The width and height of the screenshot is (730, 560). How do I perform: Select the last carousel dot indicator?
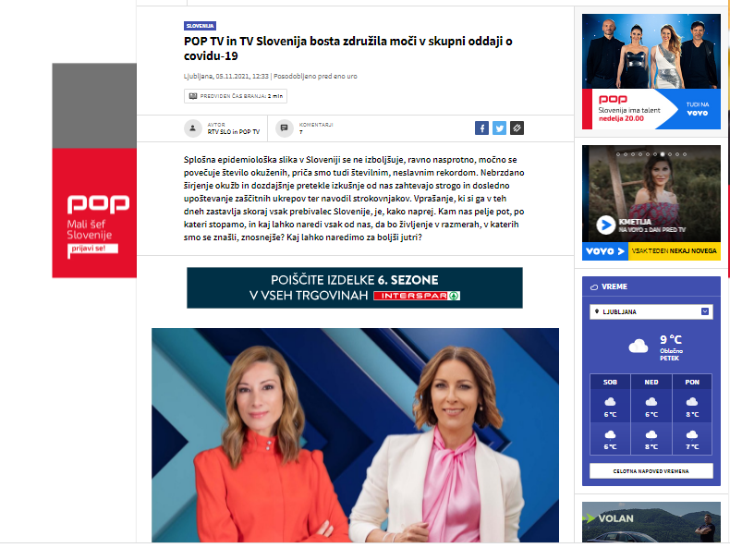point(685,154)
